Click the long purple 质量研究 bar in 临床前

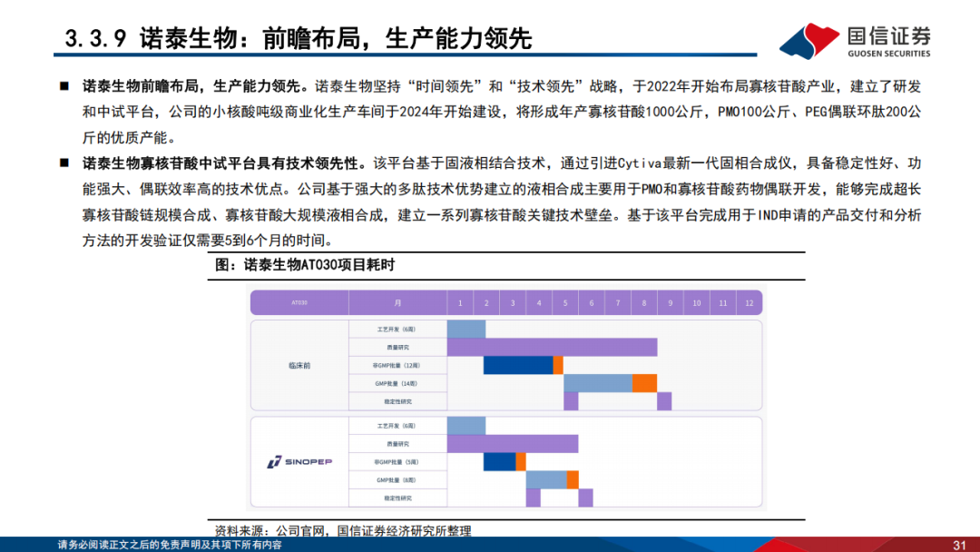(x=552, y=347)
